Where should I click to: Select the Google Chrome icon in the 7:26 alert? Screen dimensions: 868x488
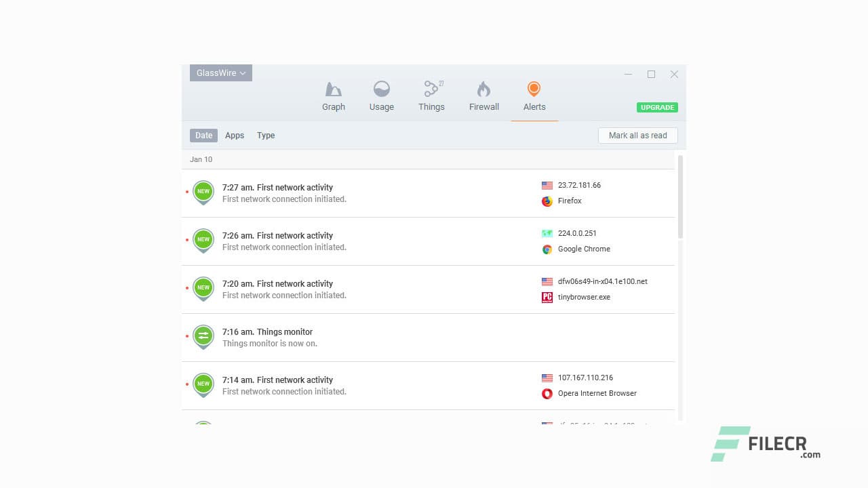pos(547,249)
